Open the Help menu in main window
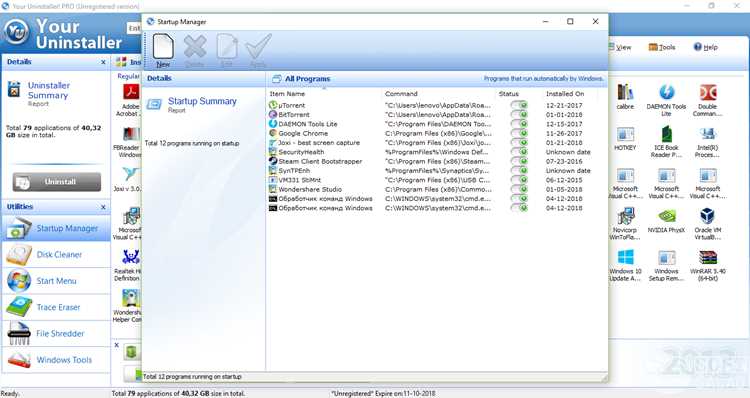The image size is (750, 398). coord(706,47)
